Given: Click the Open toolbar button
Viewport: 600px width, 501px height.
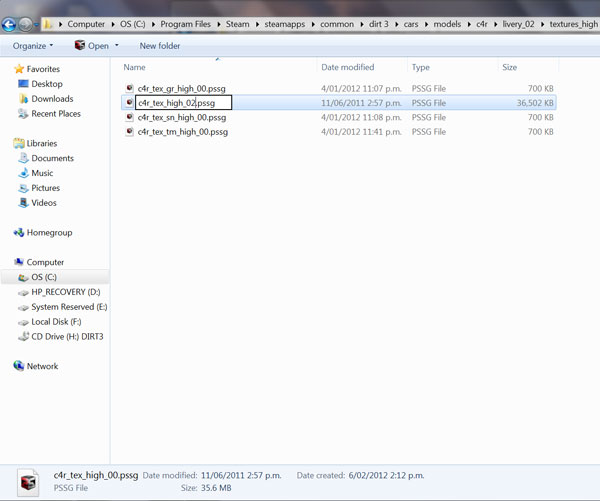Looking at the screenshot, I should point(92,46).
